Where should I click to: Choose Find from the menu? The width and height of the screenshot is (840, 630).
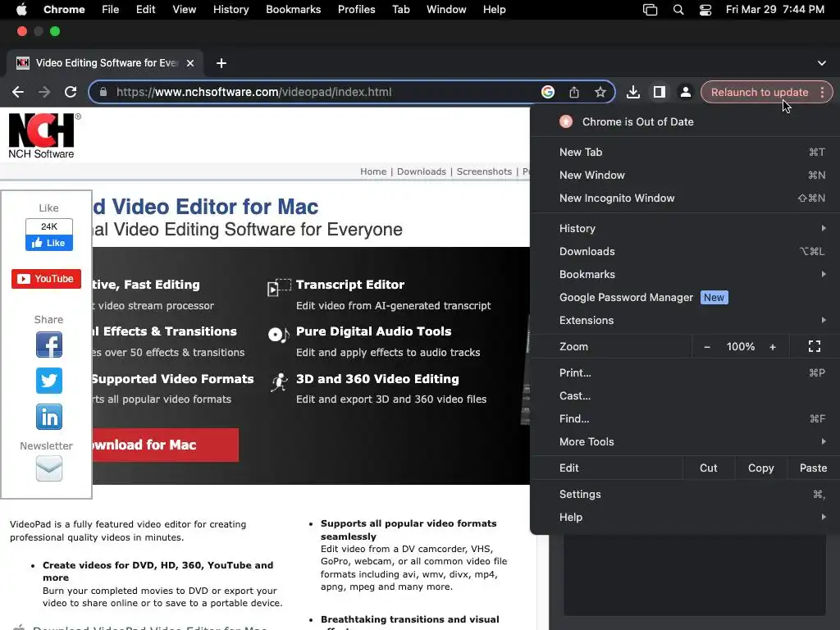click(685, 419)
